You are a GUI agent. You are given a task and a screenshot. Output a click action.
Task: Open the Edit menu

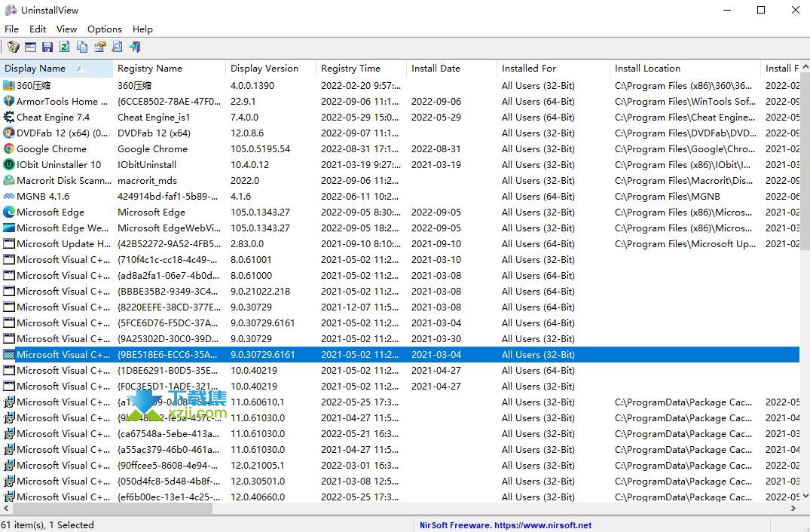[38, 29]
